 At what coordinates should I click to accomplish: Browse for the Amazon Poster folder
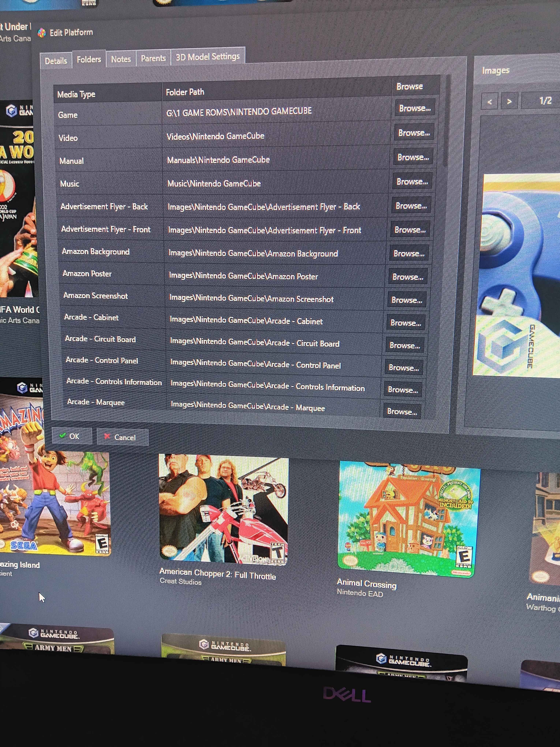point(407,277)
